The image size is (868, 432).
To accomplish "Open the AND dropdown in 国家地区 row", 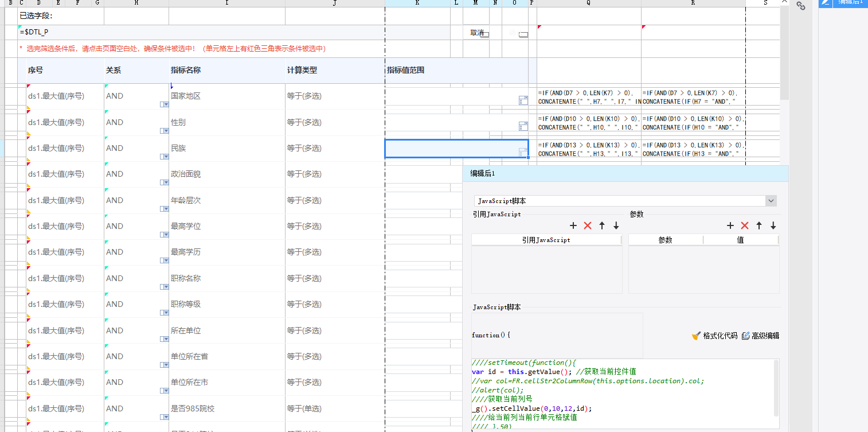I will [x=165, y=105].
